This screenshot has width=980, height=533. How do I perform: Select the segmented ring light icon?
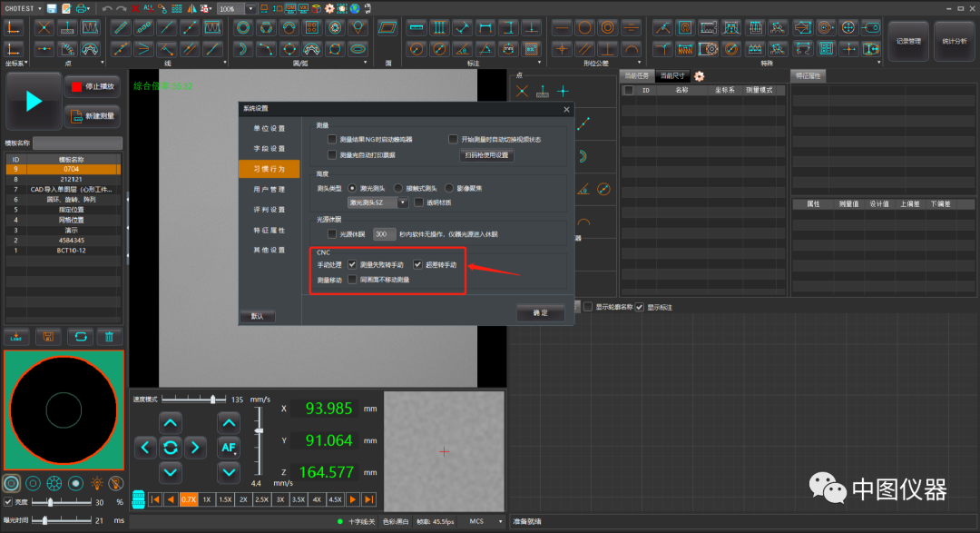(x=54, y=483)
